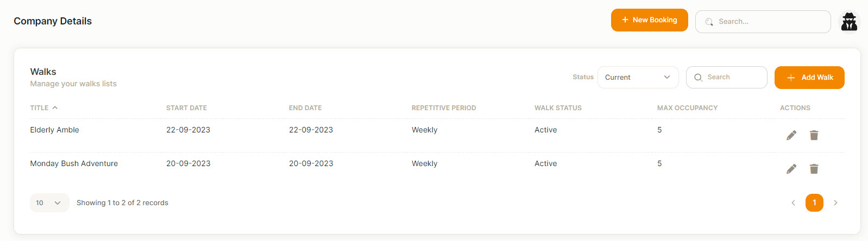Viewport: 868px width, 241px height.
Task: Open the Monday Bush Adventure row title
Action: [74, 163]
